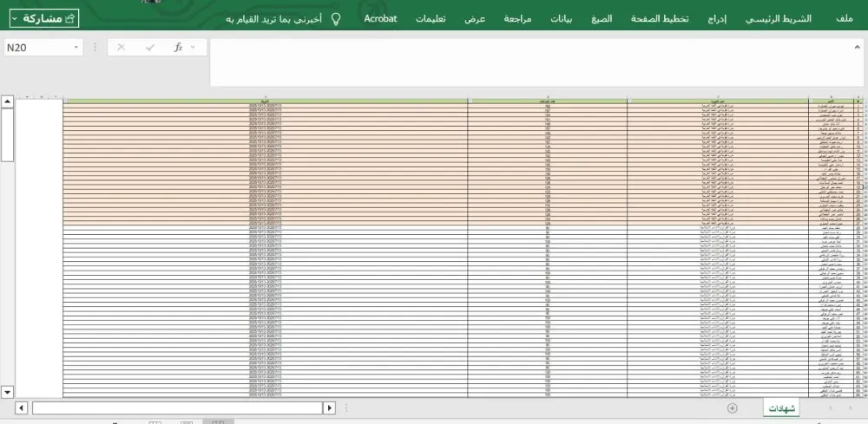Open the filter dropdown on the date column header
Screen dimensions: 868x424
65,101
